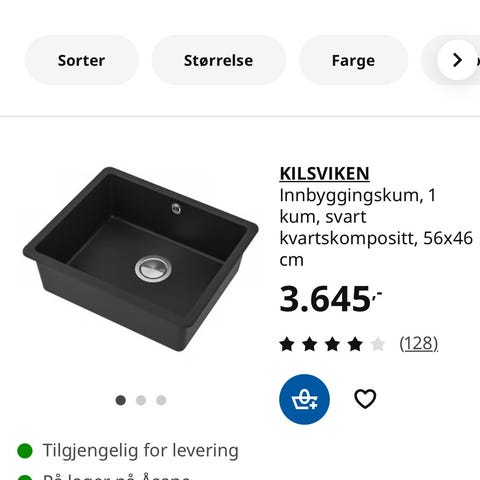480x480 pixels.
Task: Show more filters with the right chevron arrow
Action: coord(457,60)
